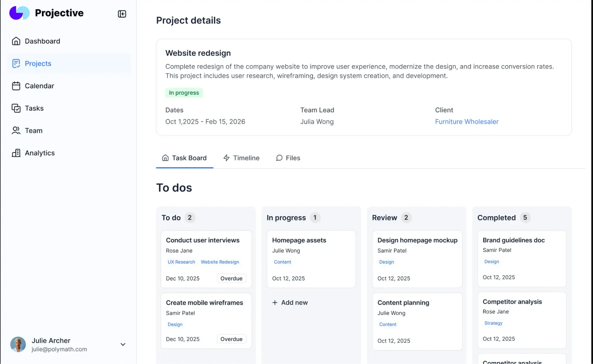This screenshot has width=593, height=364.
Task: Go to the Calendar page
Action: pyautogui.click(x=69, y=86)
